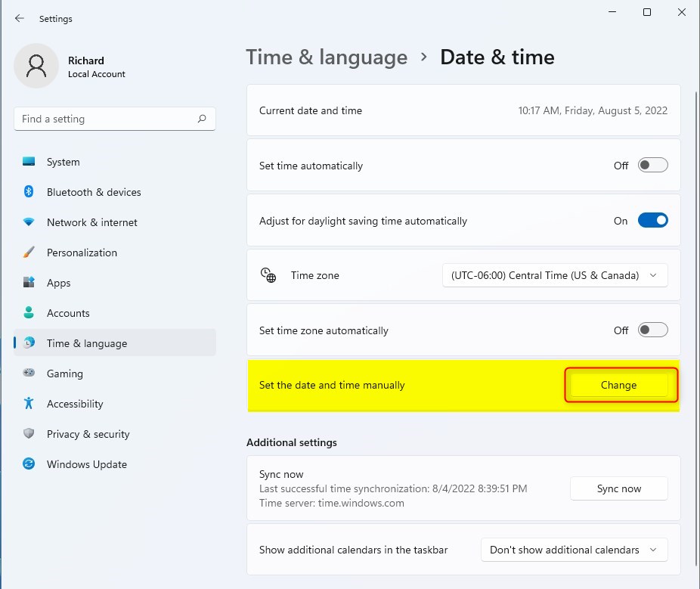
Task: Click the Bluetooth & devices icon
Action: 29,192
